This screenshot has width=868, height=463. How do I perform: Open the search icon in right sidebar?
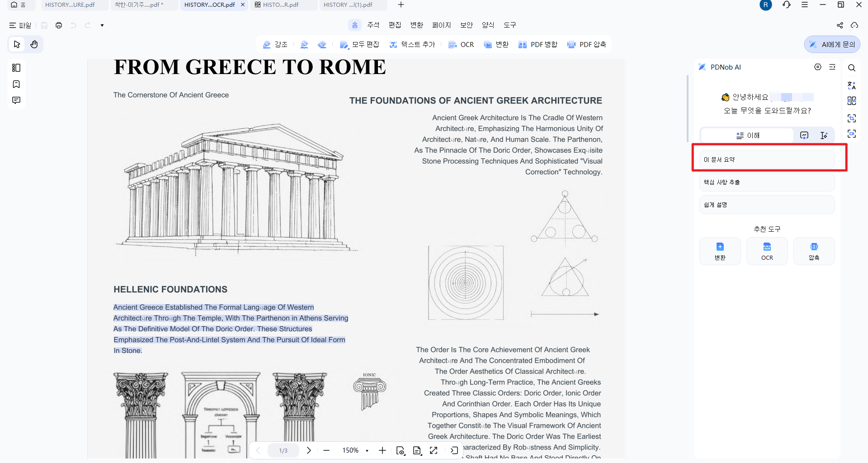tap(852, 68)
